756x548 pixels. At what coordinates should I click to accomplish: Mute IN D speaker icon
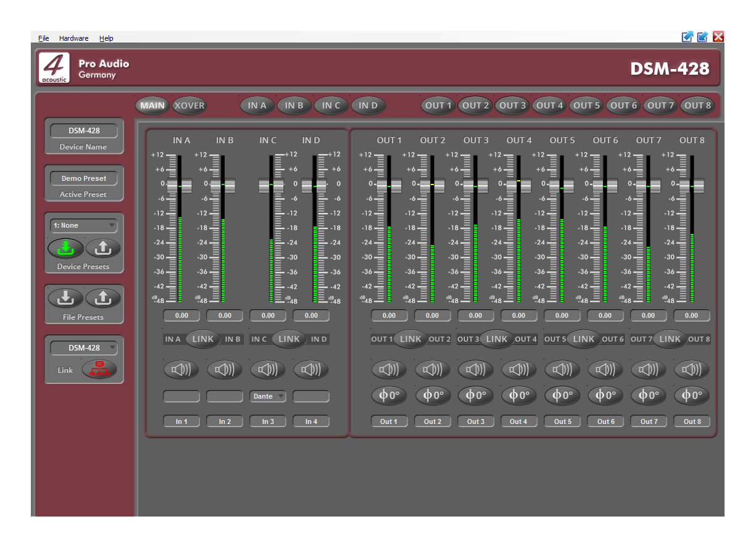[x=311, y=370]
